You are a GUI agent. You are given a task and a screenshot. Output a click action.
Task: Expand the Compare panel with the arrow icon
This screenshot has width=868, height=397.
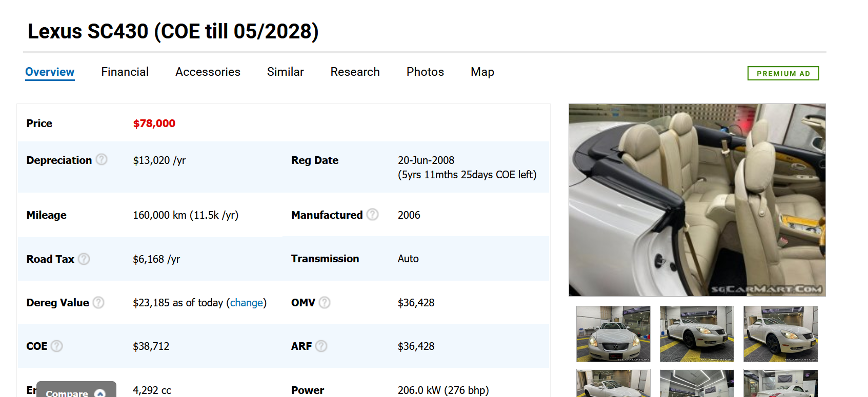click(x=100, y=393)
